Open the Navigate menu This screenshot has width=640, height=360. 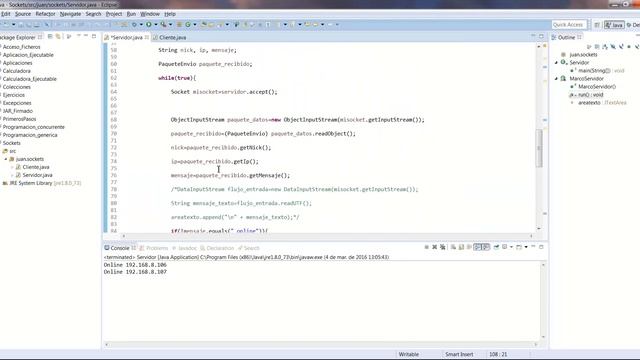click(x=70, y=14)
